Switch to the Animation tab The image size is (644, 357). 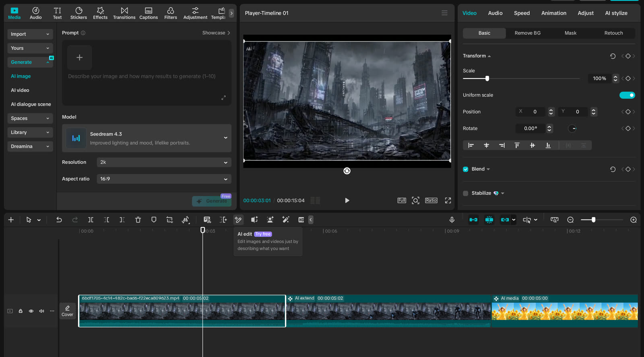coord(553,13)
